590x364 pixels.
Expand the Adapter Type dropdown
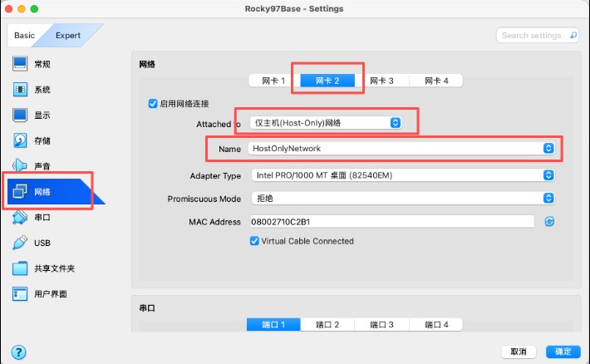pyautogui.click(x=401, y=175)
